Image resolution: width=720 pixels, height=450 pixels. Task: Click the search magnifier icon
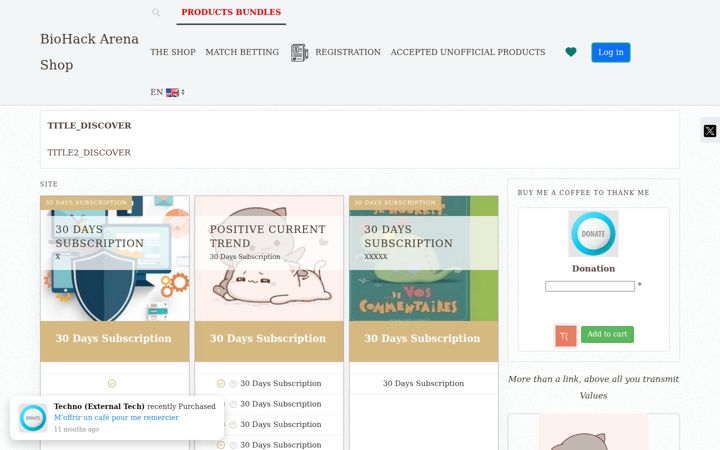[156, 12]
